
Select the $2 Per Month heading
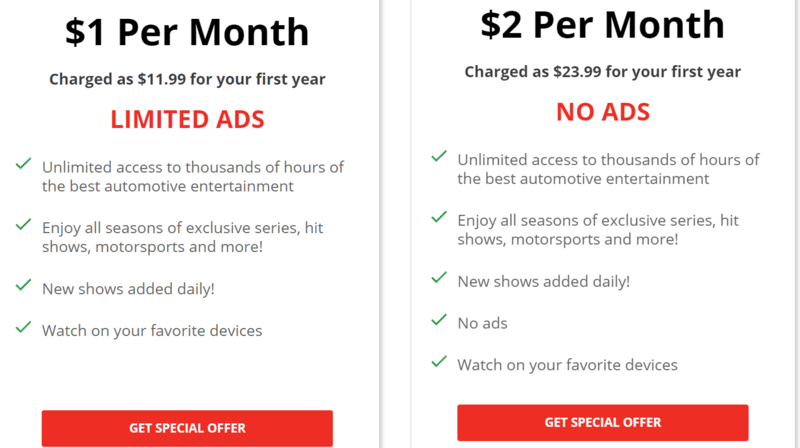tap(603, 24)
